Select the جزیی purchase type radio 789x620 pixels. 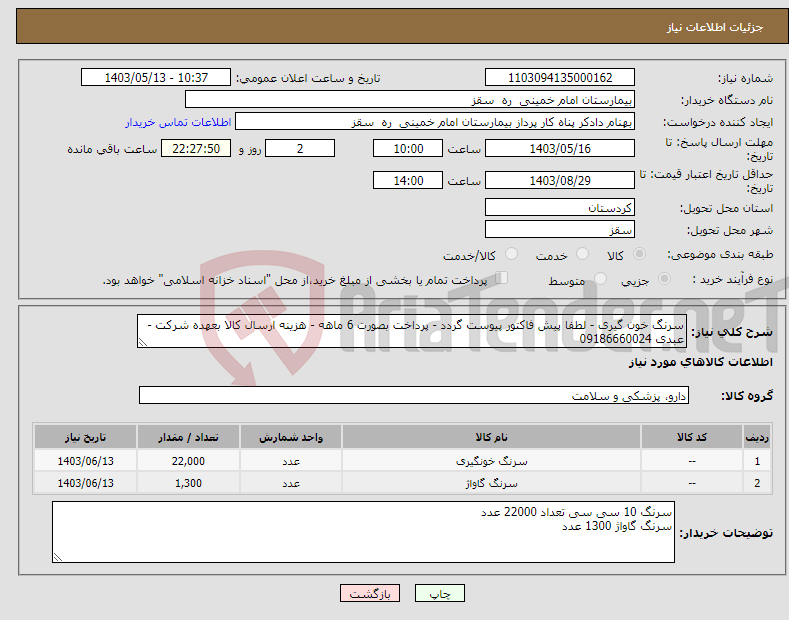[x=664, y=278]
